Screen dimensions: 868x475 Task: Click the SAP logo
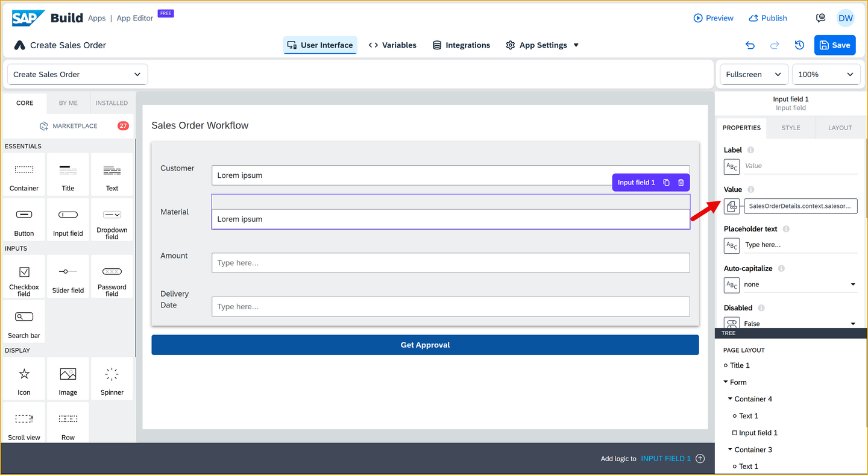coord(28,18)
